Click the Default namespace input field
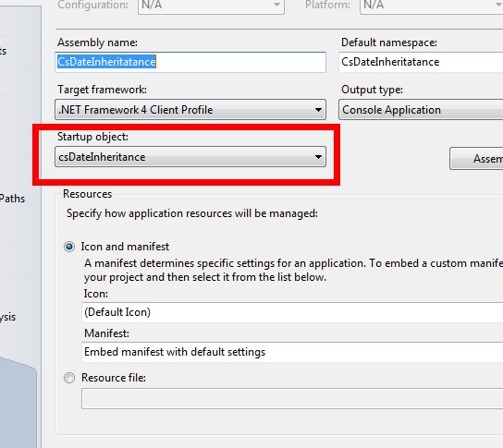 [x=421, y=62]
